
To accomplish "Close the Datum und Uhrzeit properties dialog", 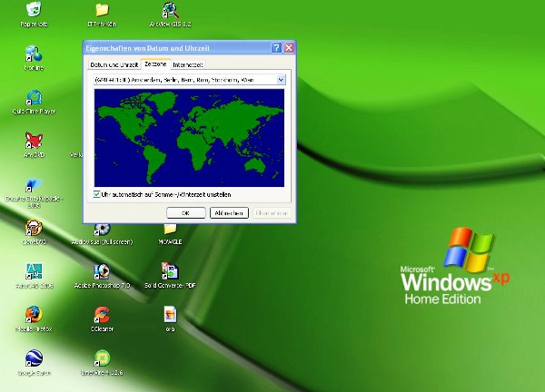I will coord(289,48).
